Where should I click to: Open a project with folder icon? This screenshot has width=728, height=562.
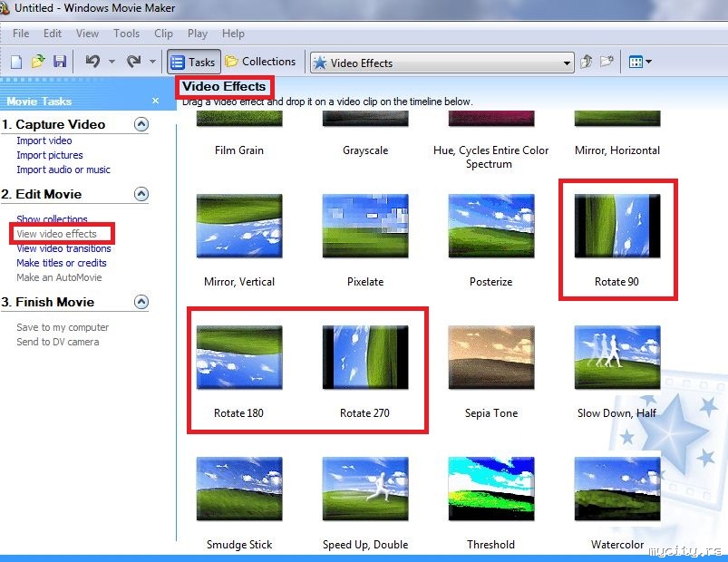point(38,62)
